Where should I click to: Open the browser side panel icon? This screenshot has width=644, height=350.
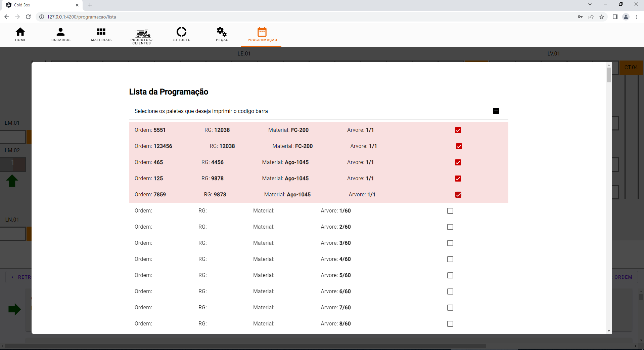tap(615, 17)
